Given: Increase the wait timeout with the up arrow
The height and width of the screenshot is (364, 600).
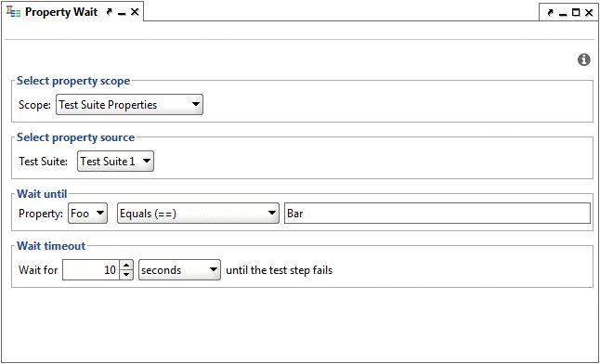Looking at the screenshot, I should point(126,265).
